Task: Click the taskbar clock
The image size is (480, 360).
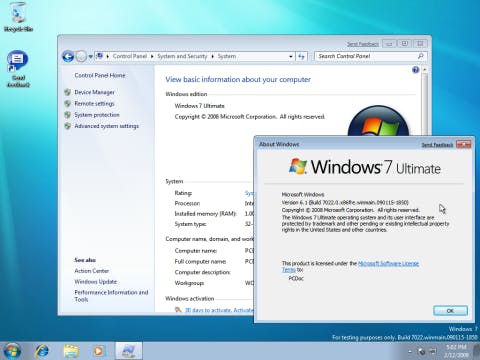Action: point(456,351)
